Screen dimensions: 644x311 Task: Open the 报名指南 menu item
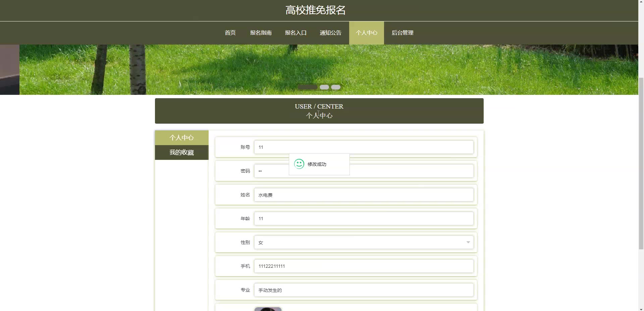(261, 33)
